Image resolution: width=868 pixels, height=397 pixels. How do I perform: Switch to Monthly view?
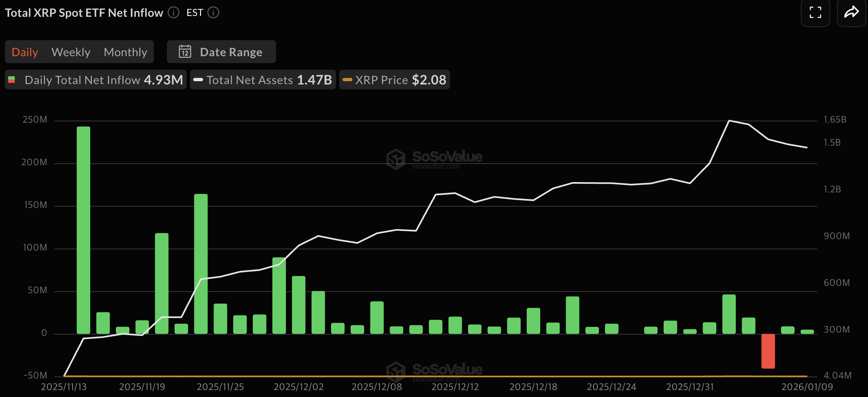126,52
